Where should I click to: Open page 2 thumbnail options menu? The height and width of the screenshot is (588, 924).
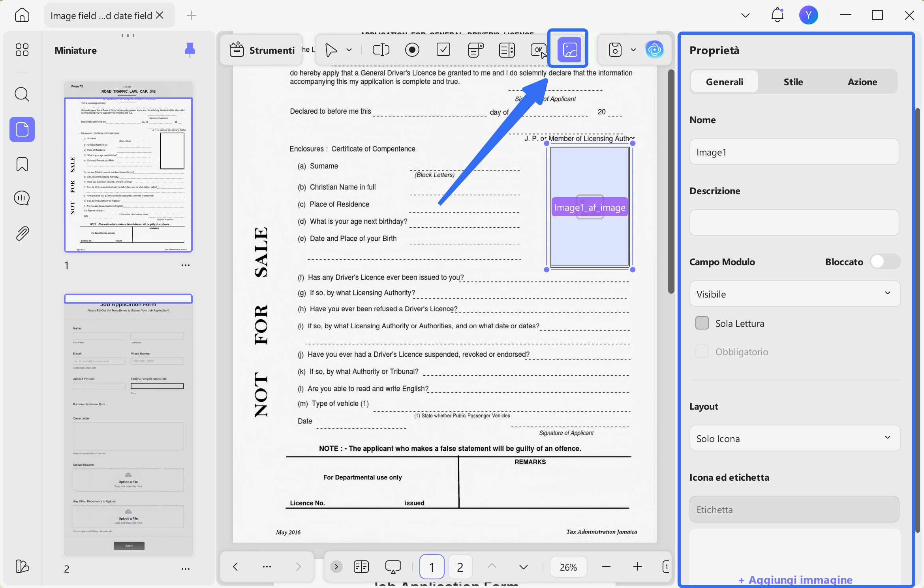click(x=186, y=569)
